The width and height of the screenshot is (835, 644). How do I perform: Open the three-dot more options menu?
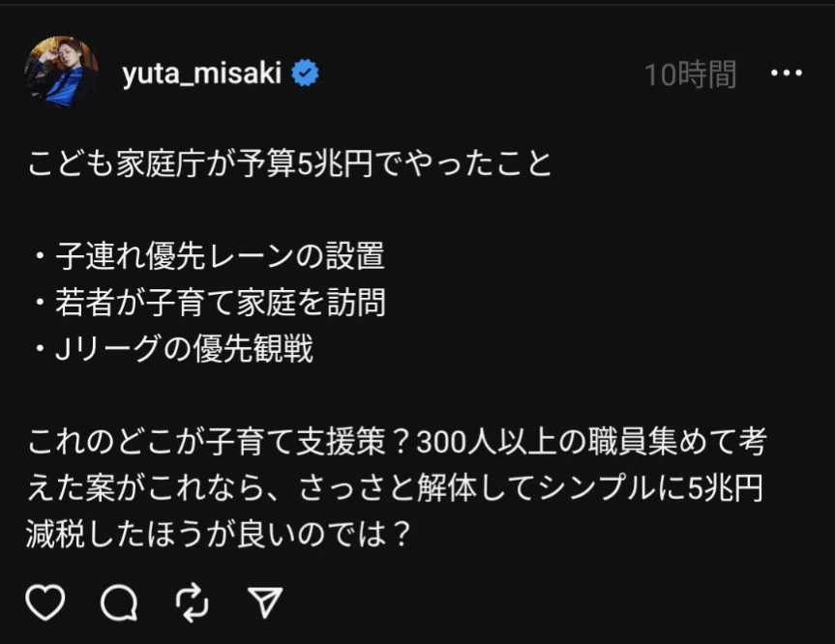pos(786,73)
